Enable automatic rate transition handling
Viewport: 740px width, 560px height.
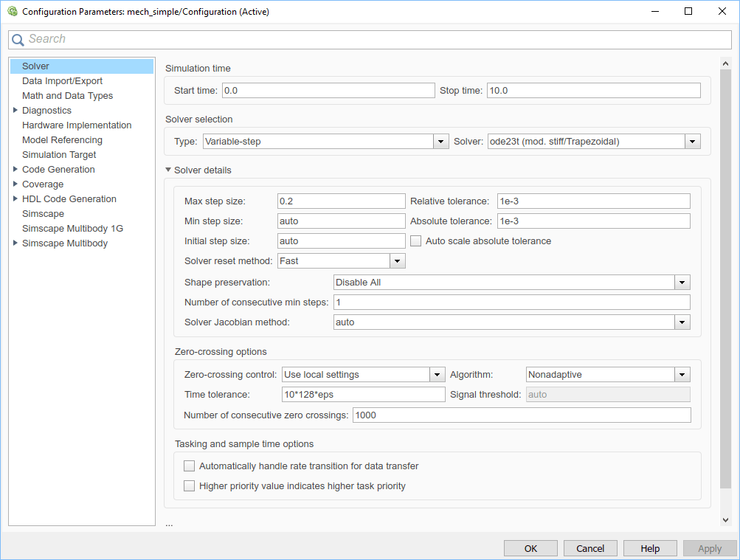click(190, 466)
